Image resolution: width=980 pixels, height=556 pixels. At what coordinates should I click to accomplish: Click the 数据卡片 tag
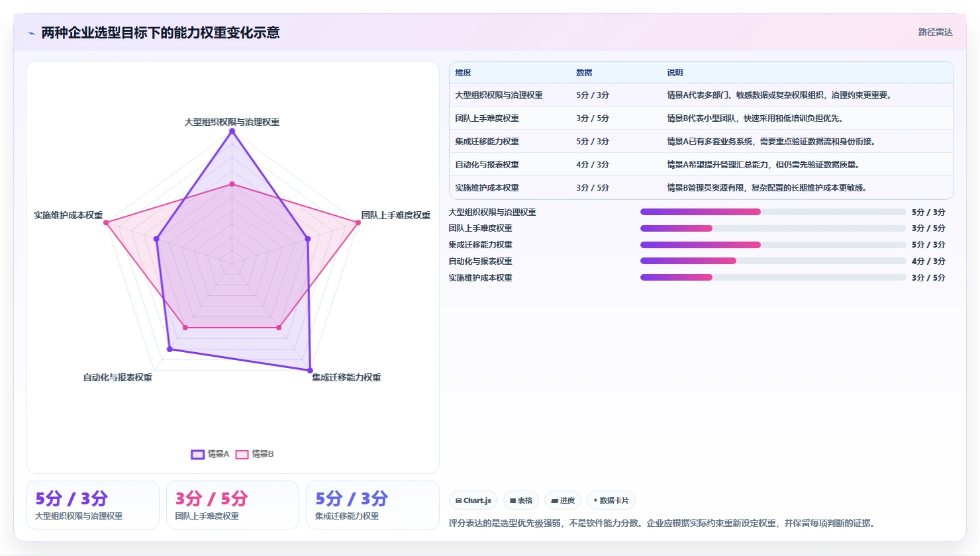611,500
